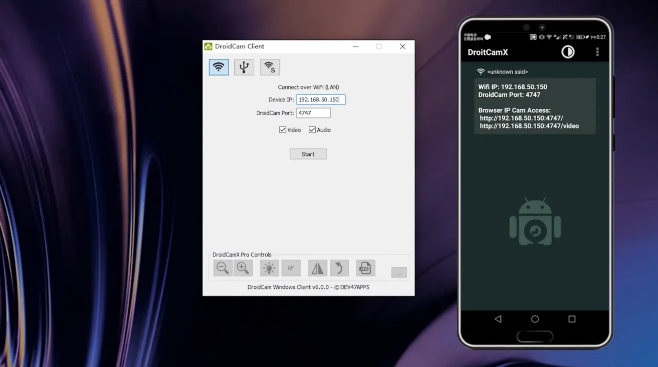Toggle the dimming icon in DroidCamX header

568,52
